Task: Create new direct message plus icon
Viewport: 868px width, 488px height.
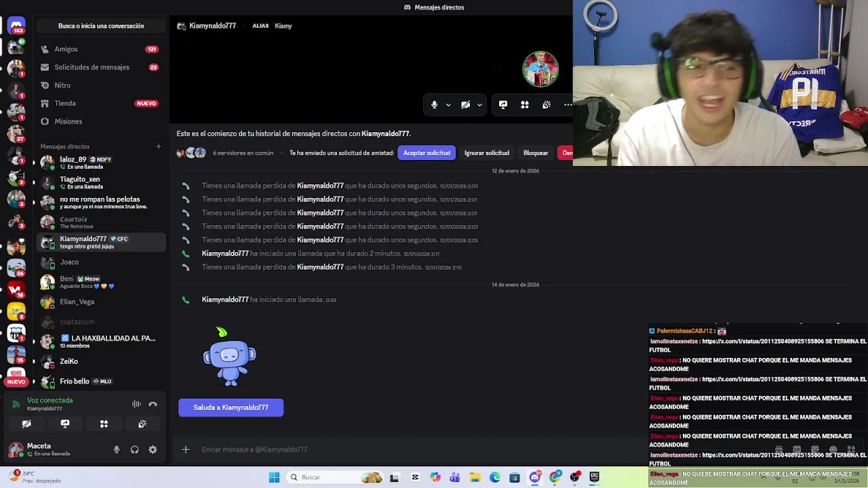Action: (159, 146)
